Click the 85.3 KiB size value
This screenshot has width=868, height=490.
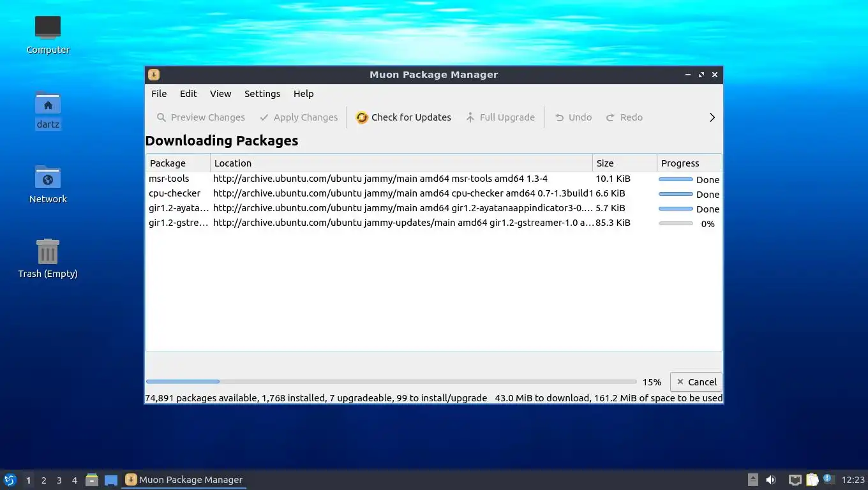coord(613,223)
